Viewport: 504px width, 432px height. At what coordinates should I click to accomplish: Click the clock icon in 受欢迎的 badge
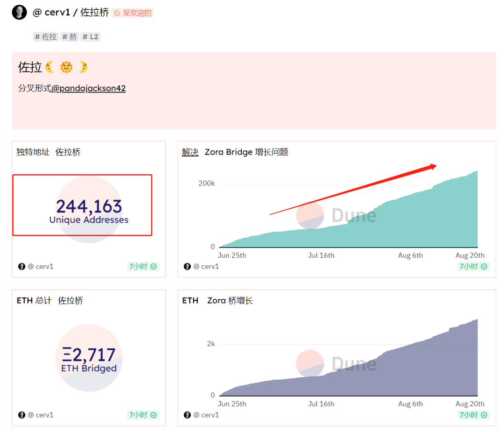click(117, 13)
